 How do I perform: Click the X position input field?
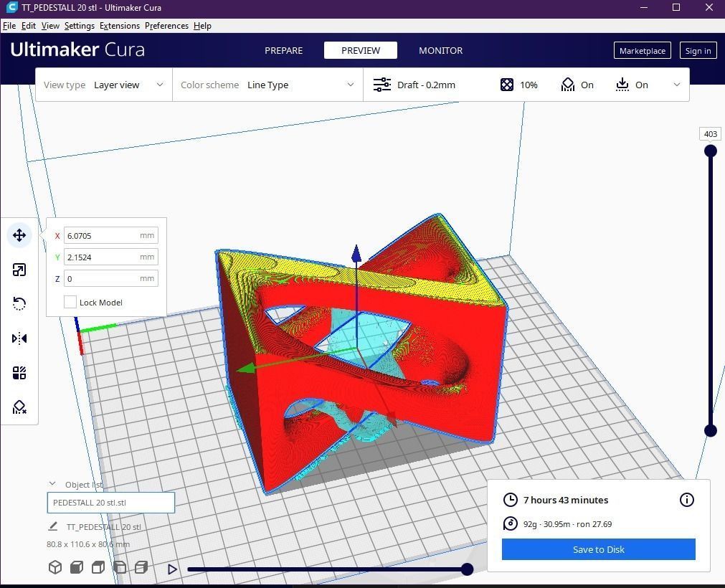click(111, 235)
